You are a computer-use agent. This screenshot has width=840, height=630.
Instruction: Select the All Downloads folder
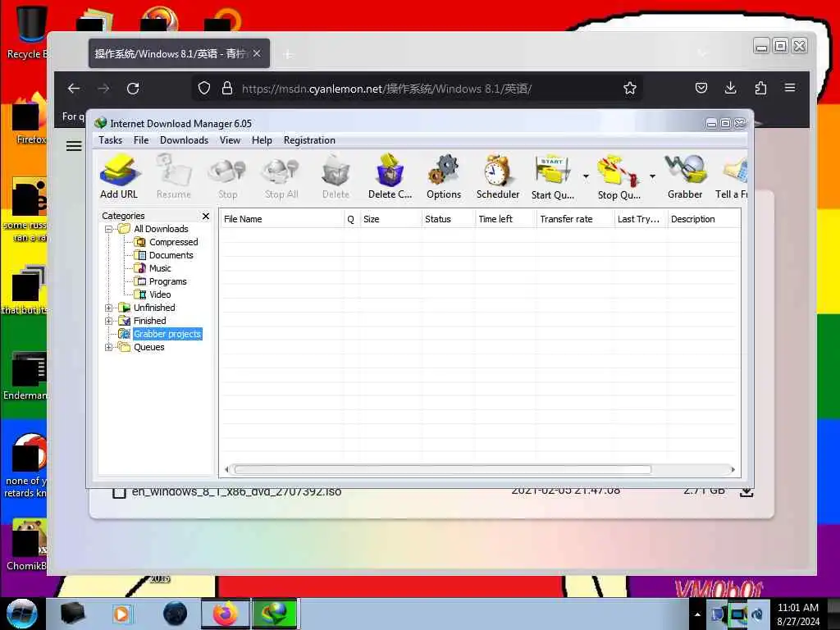[161, 229]
